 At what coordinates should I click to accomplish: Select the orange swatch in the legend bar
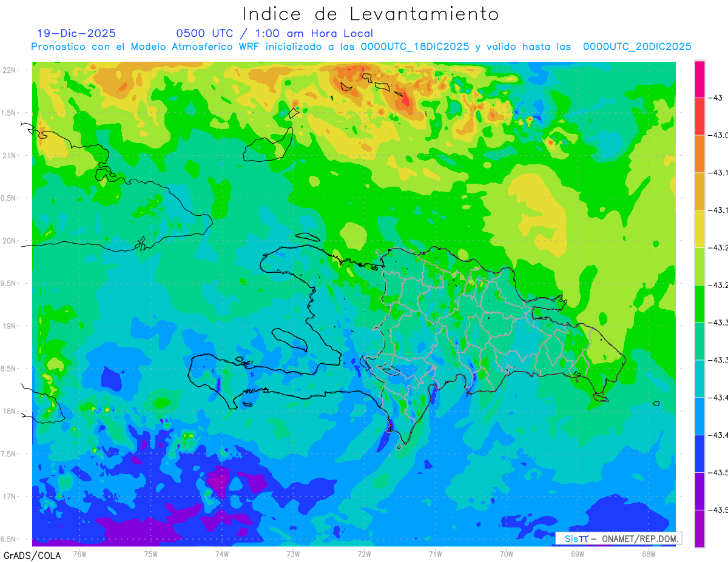[699, 154]
